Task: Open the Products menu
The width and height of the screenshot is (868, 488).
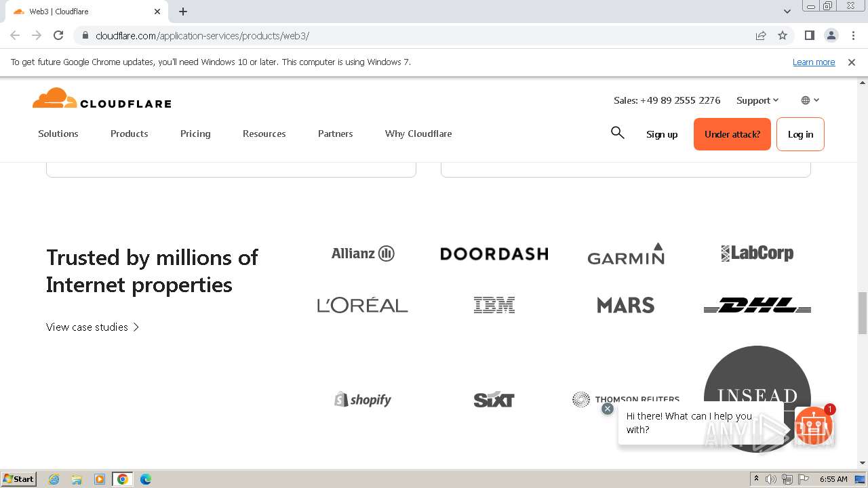Action: (129, 134)
